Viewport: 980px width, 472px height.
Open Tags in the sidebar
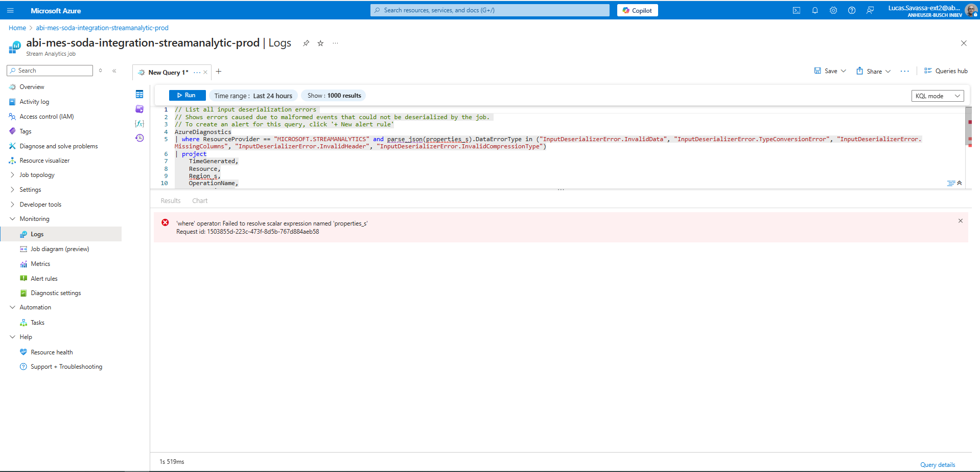(25, 131)
